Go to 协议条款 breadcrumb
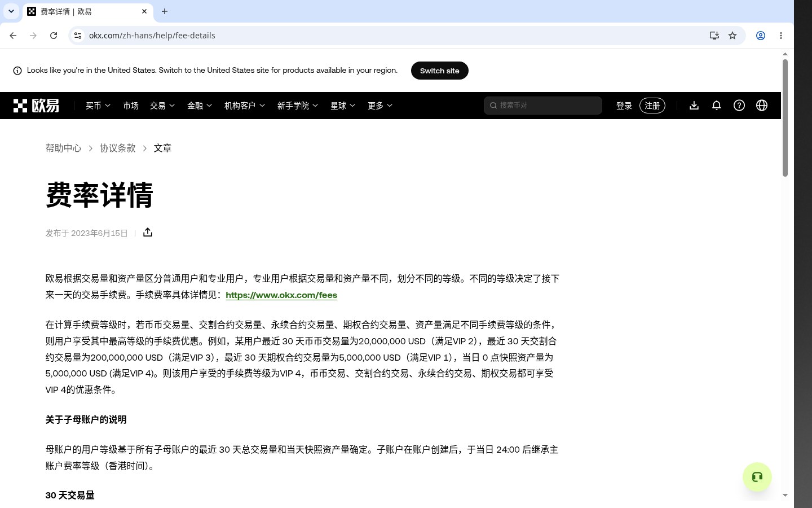This screenshot has width=812, height=508. point(118,148)
